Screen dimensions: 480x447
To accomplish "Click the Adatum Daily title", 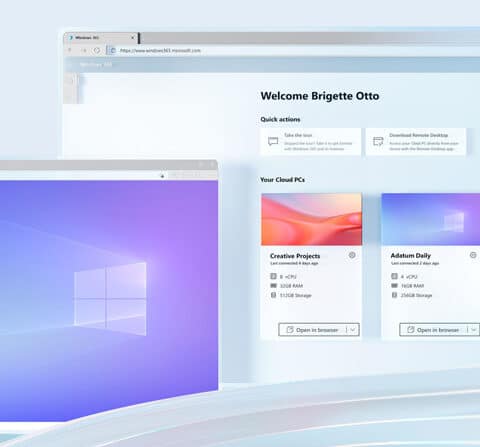I will 411,256.
